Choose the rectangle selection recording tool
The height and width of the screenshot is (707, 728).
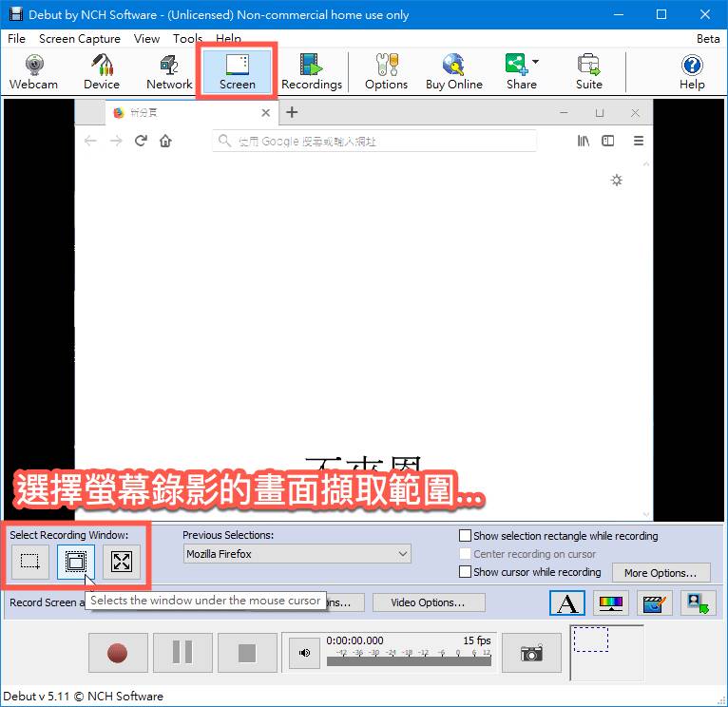point(30,562)
